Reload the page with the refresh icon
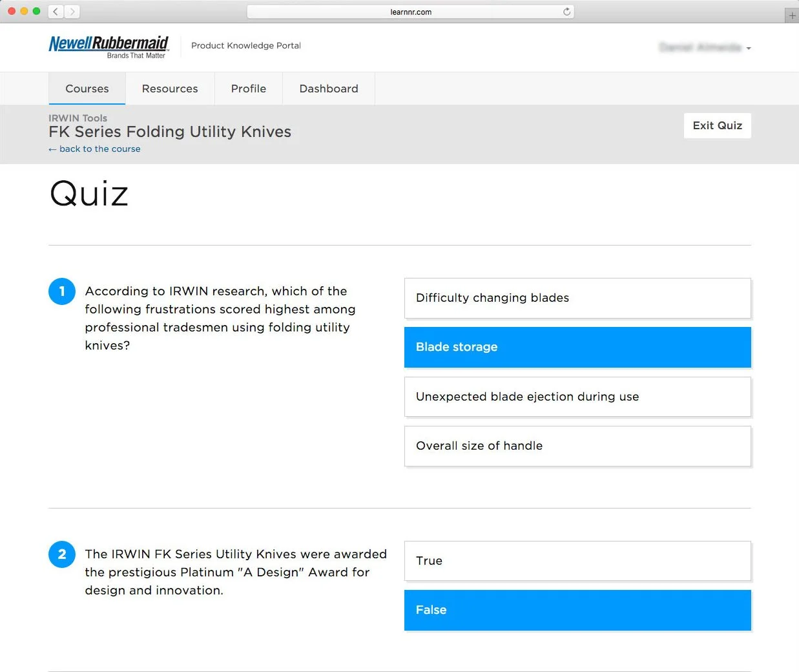This screenshot has width=799, height=672. 566,12
